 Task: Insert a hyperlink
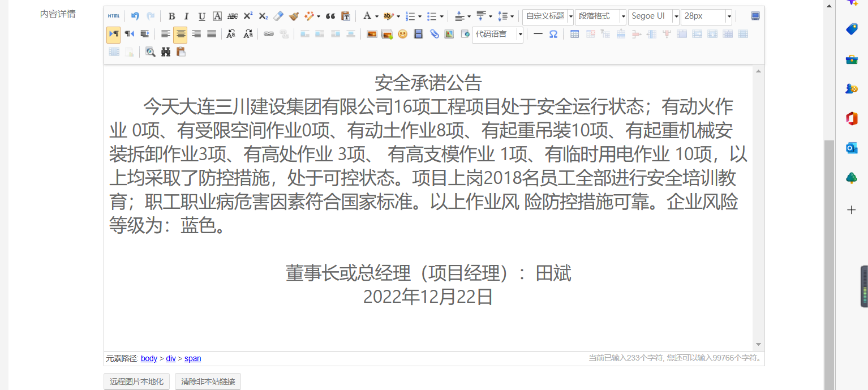click(268, 34)
